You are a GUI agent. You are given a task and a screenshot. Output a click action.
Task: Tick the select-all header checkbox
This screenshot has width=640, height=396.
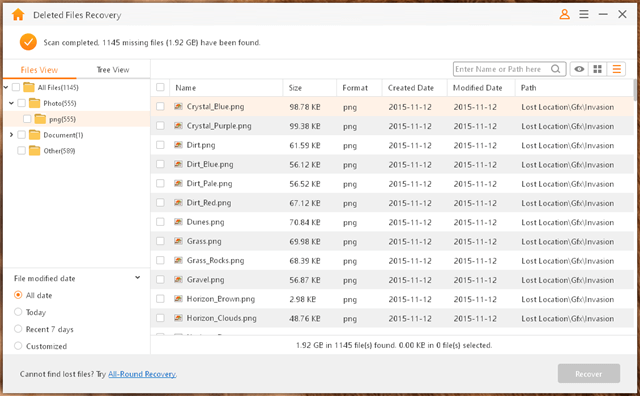[160, 87]
